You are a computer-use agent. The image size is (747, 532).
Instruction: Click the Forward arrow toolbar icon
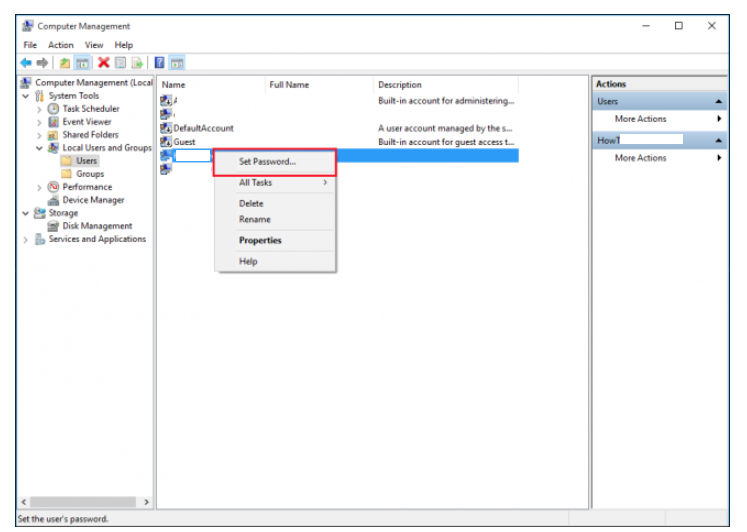(42, 63)
